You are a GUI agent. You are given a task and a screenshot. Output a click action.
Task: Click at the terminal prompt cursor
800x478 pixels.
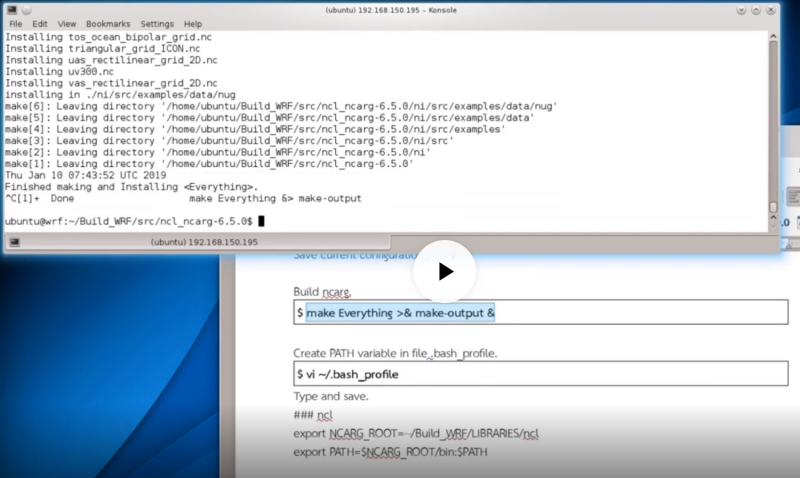pos(261,220)
